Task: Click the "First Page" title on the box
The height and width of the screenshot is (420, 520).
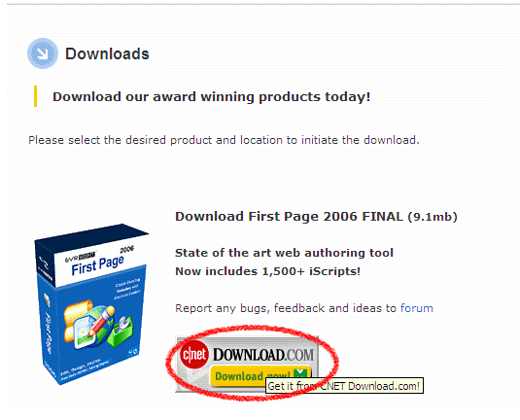Action: pyautogui.click(x=97, y=265)
